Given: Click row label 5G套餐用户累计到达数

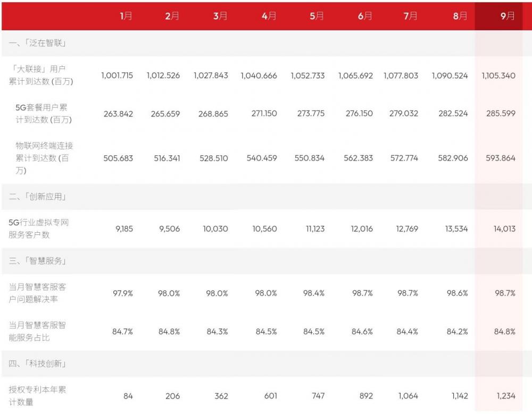Looking at the screenshot, I should [x=44, y=114].
